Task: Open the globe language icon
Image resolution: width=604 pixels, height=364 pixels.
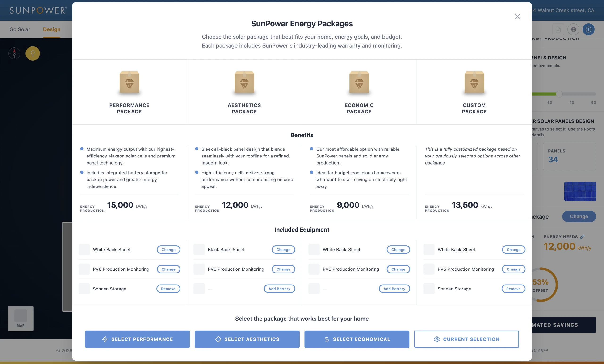Action: (x=573, y=29)
